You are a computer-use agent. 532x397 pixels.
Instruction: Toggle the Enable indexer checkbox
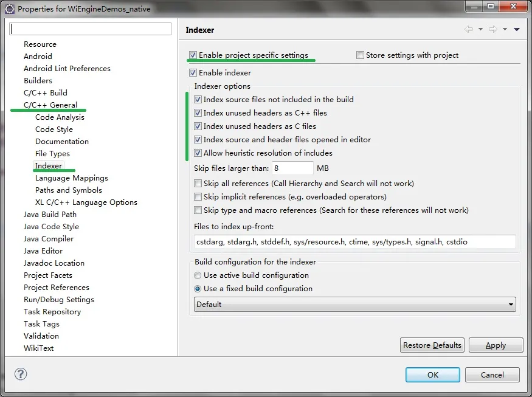point(193,72)
